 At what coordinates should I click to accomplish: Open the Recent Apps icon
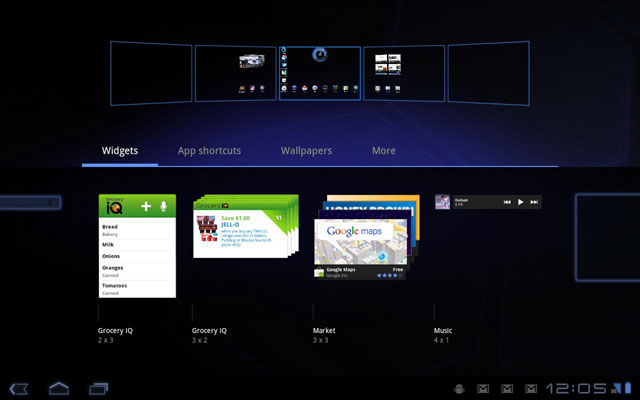click(x=98, y=388)
